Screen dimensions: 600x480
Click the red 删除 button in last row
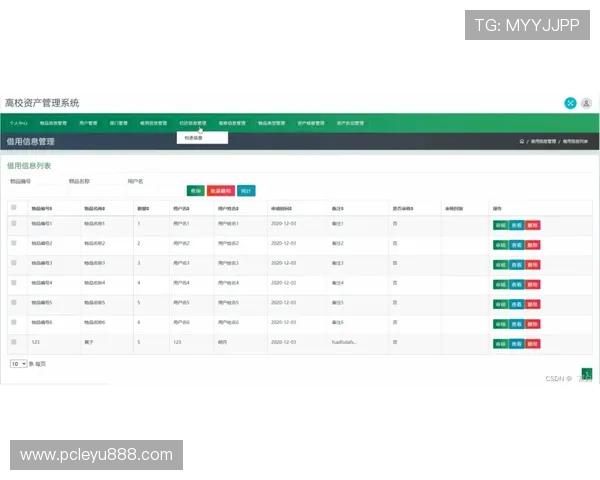(532, 343)
